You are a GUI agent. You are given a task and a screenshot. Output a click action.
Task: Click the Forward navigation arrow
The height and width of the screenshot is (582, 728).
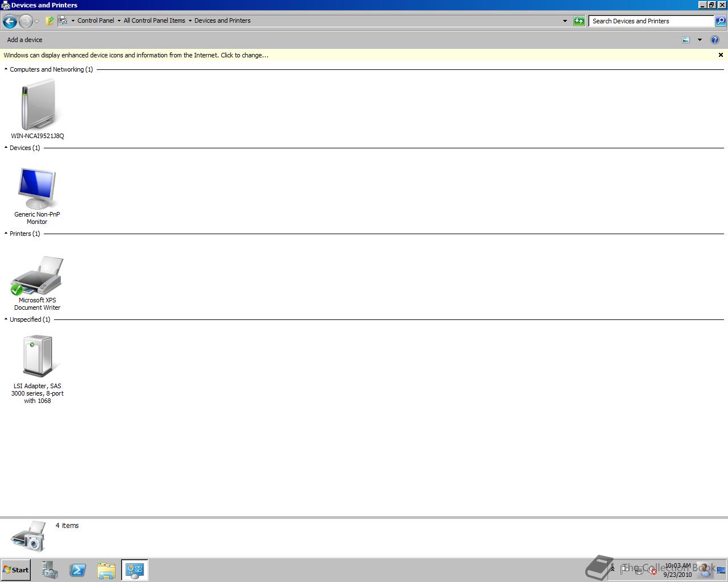click(26, 22)
